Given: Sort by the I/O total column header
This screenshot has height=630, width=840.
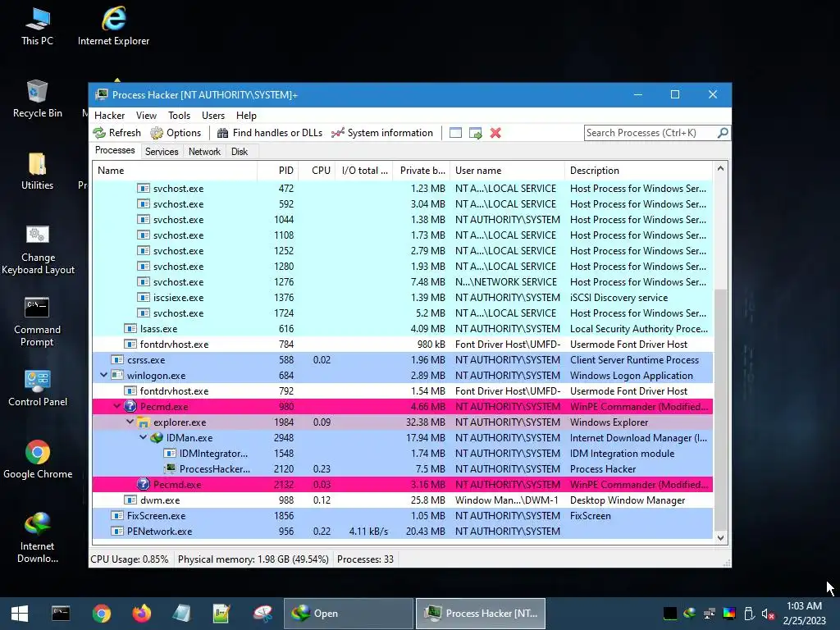Looking at the screenshot, I should 364,171.
